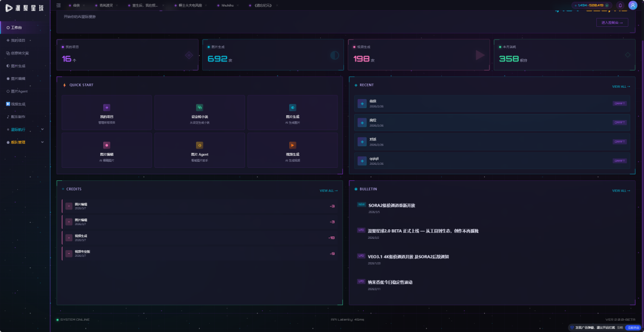Click project icon of 对话 recent item
644x332 pixels.
[362, 142]
